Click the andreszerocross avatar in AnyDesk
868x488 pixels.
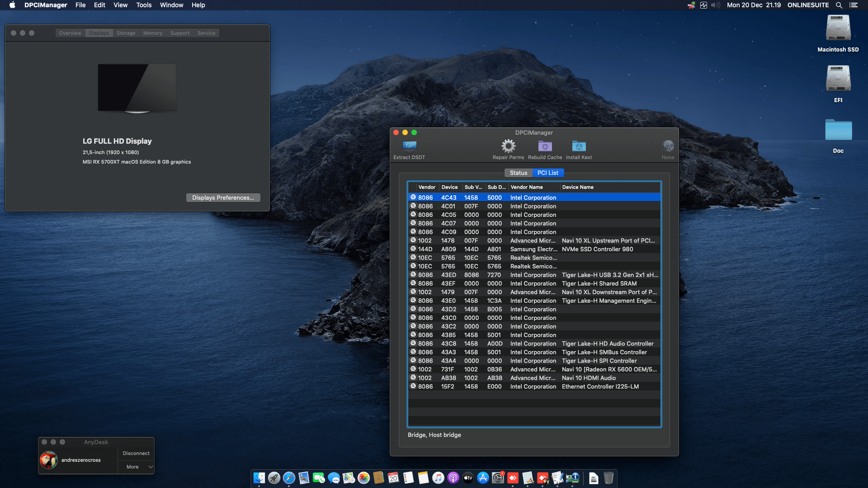[x=49, y=460]
